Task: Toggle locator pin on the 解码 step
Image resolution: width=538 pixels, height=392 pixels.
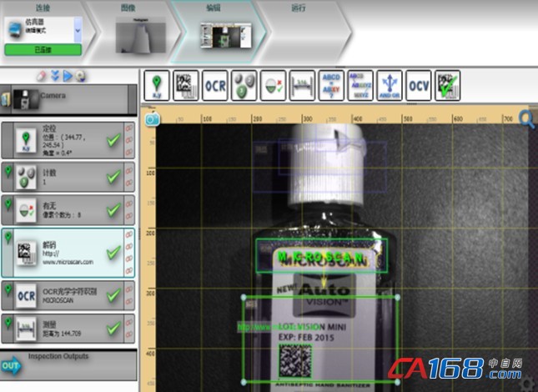Action: [x=8, y=238]
